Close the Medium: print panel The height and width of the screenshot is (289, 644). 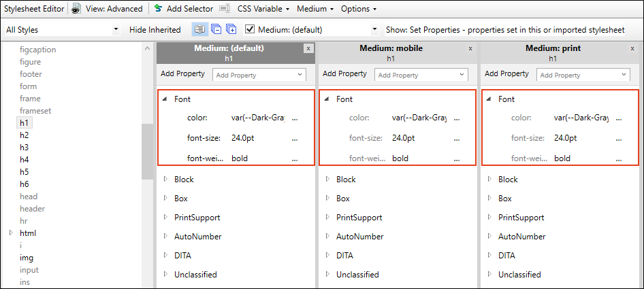(x=632, y=48)
